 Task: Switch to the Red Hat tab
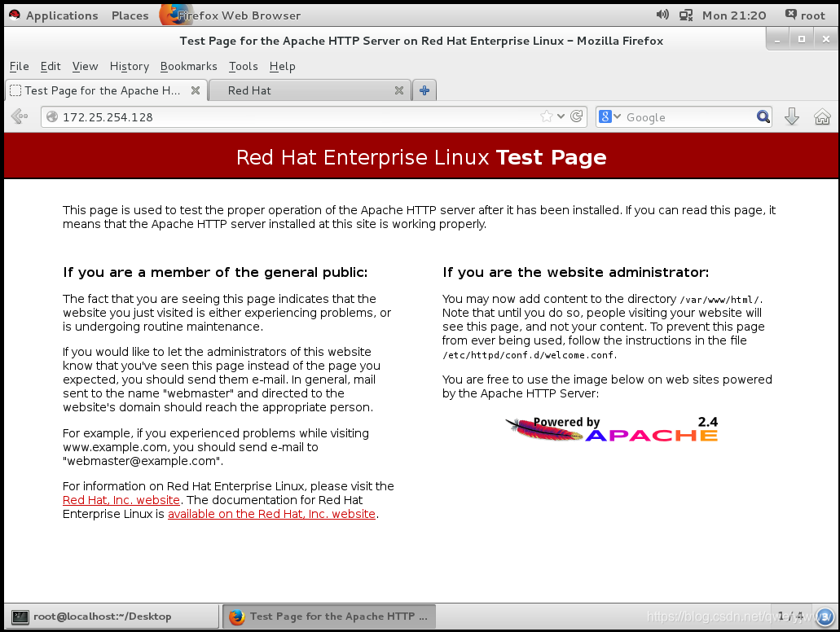310,90
